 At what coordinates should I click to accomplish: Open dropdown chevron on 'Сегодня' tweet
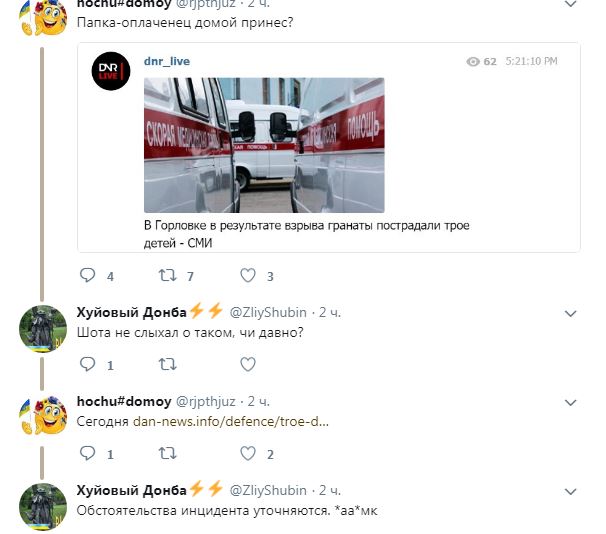570,402
